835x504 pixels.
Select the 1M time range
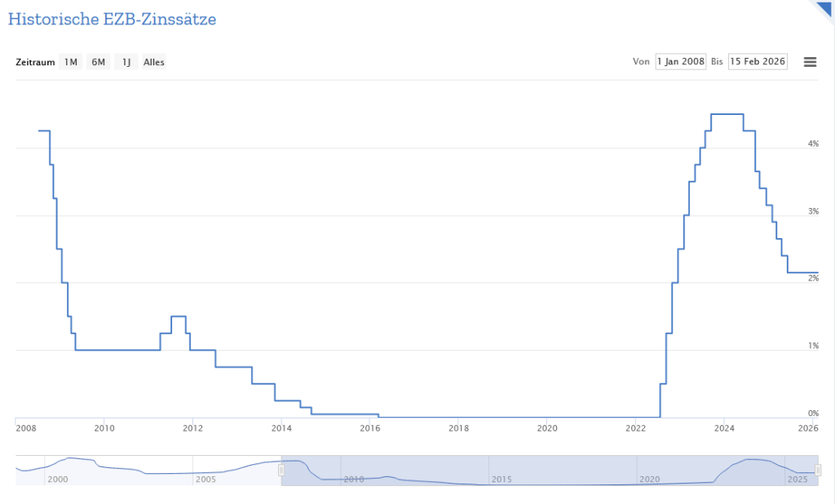[x=71, y=62]
